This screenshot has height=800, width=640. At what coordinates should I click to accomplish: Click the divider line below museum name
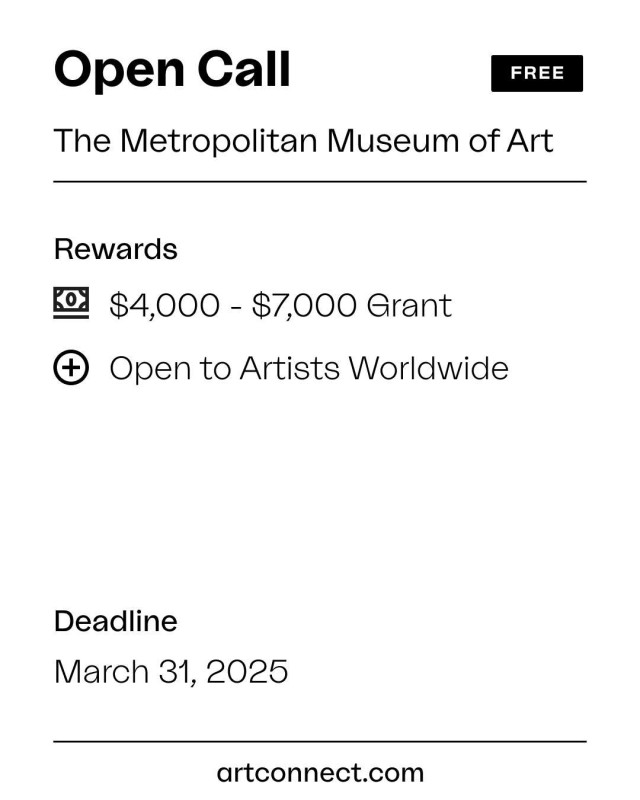(320, 181)
